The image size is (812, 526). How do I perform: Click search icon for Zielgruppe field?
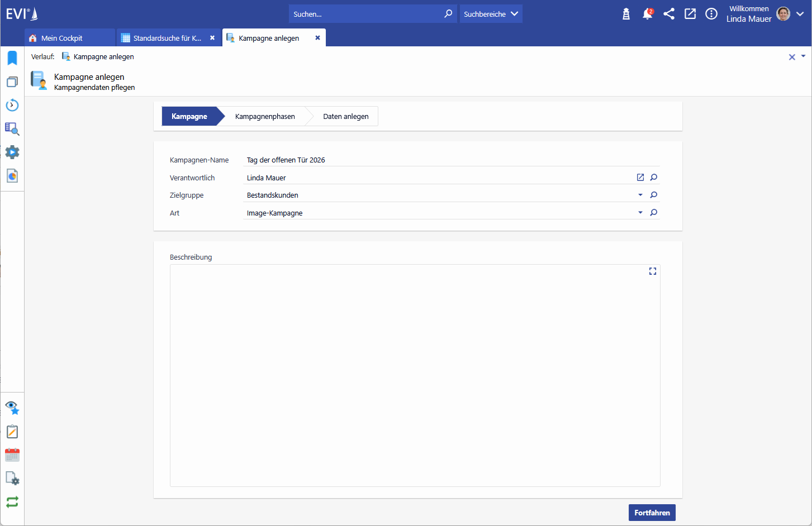pyautogui.click(x=653, y=195)
